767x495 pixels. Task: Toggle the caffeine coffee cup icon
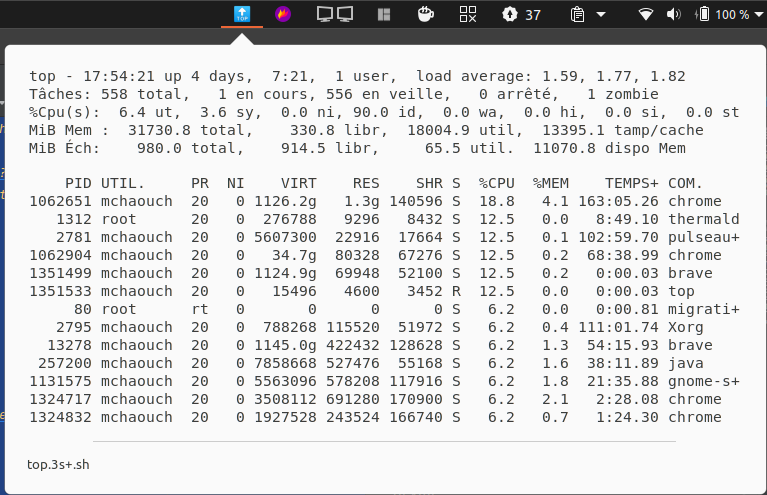[x=425, y=14]
